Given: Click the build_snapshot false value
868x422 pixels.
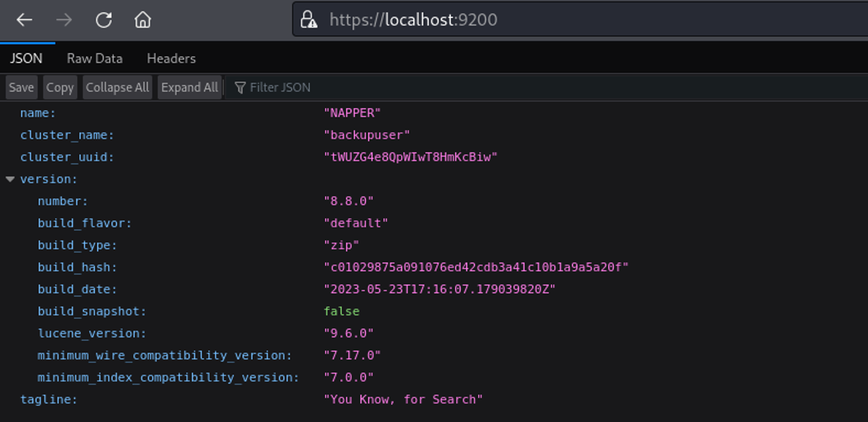Looking at the screenshot, I should tap(342, 311).
